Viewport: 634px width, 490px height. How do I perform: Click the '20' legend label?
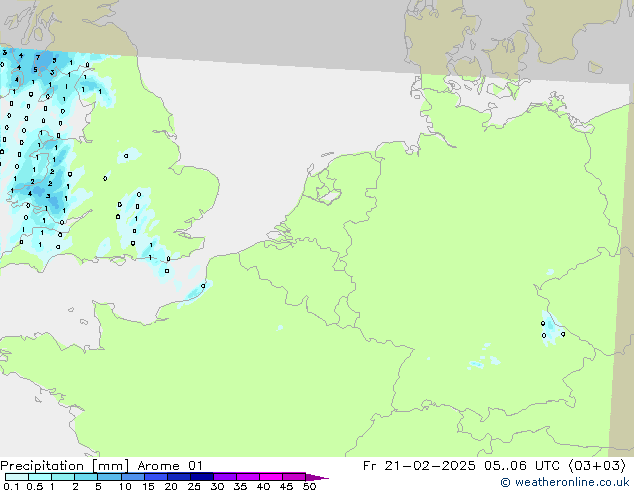coord(171,486)
